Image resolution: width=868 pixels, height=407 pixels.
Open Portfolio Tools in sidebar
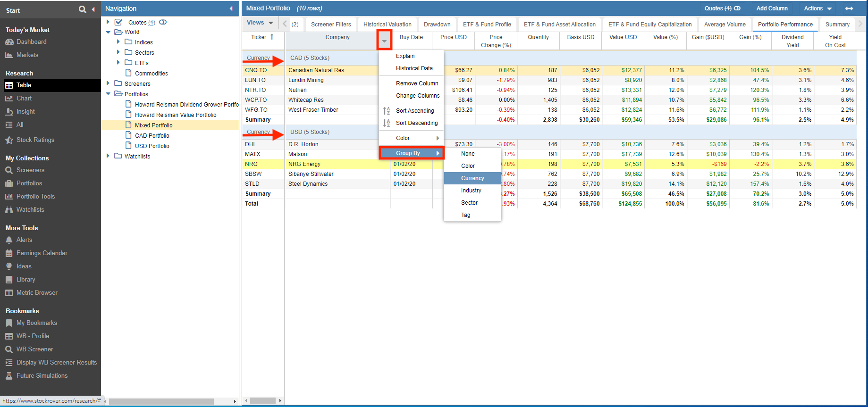[x=35, y=197]
